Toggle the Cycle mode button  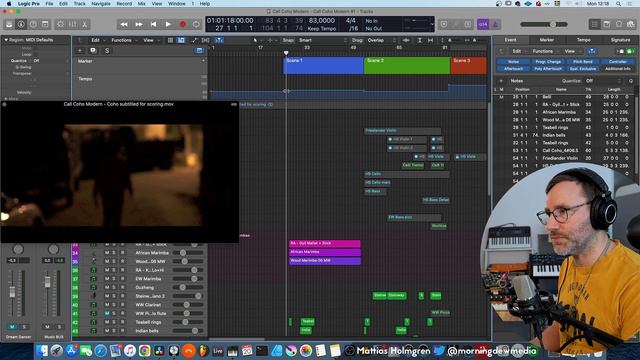196,24
